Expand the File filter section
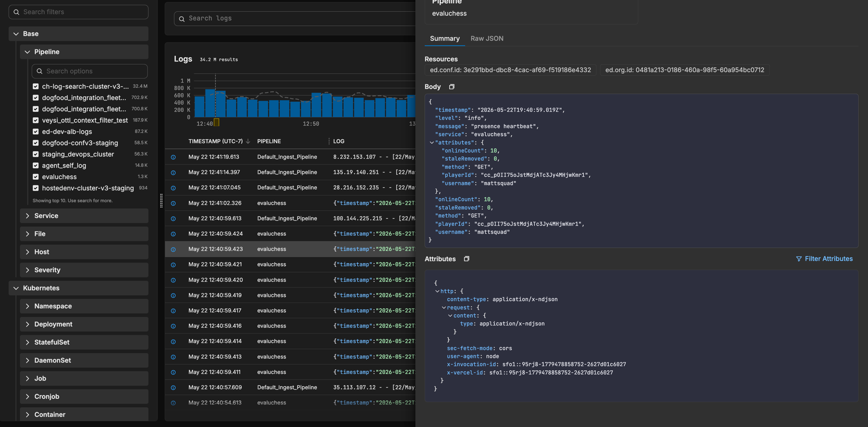This screenshot has width=868, height=427. click(x=84, y=234)
